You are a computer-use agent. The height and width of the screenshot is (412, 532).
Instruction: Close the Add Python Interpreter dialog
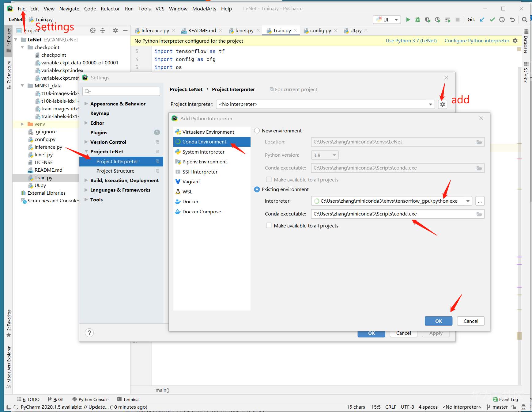coord(481,118)
